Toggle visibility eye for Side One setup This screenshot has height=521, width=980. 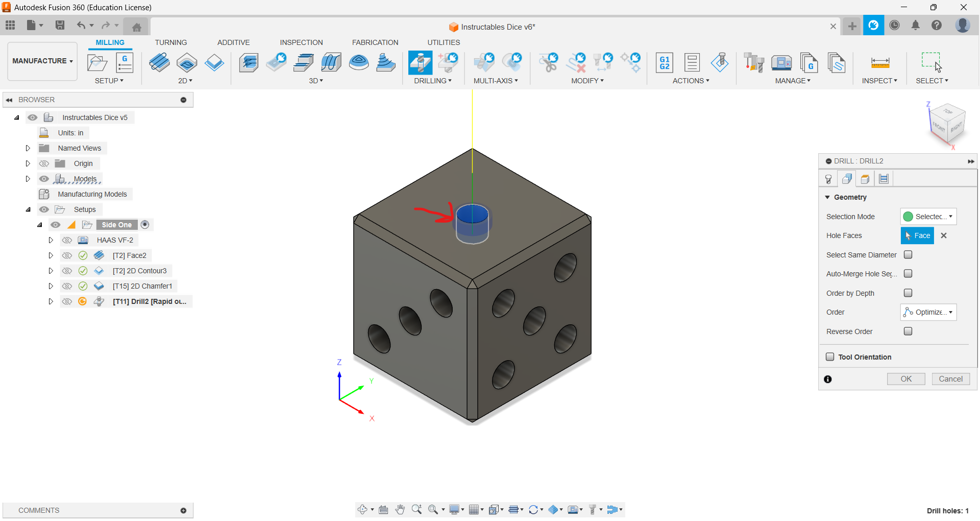pyautogui.click(x=56, y=225)
